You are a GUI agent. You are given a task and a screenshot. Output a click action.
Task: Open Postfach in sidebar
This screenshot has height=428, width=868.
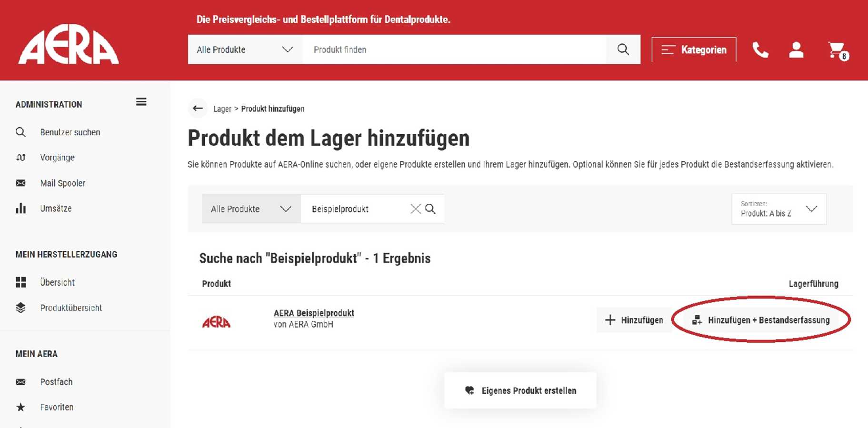point(56,382)
